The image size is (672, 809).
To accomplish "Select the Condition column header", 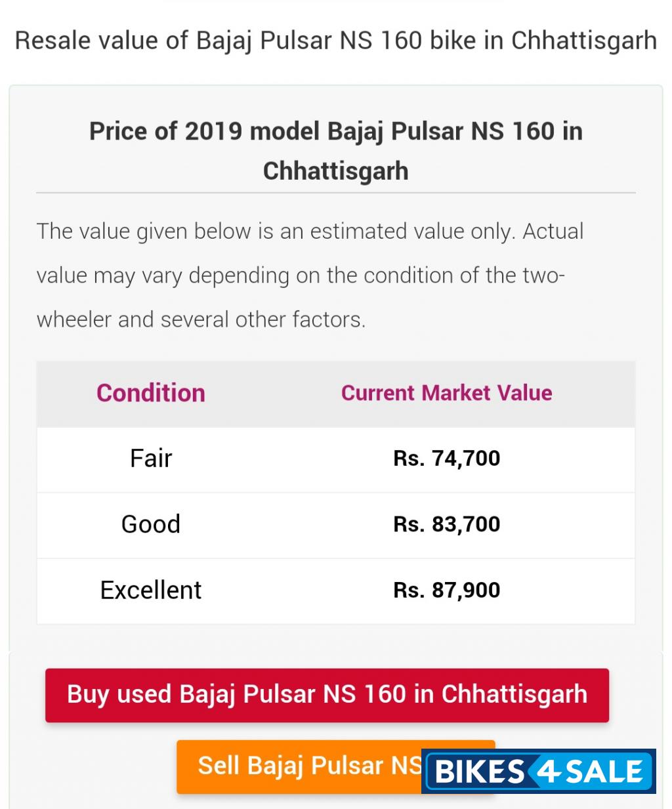I will point(151,393).
